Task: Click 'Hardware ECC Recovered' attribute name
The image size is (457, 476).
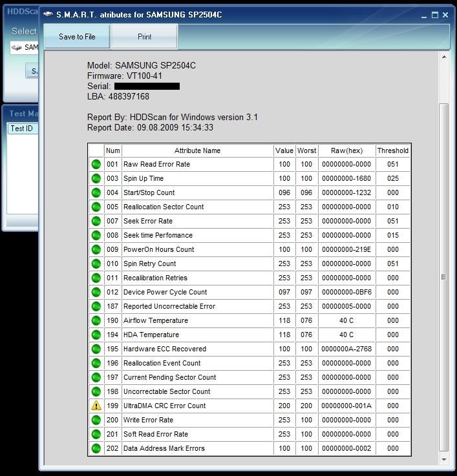Action: coord(165,349)
